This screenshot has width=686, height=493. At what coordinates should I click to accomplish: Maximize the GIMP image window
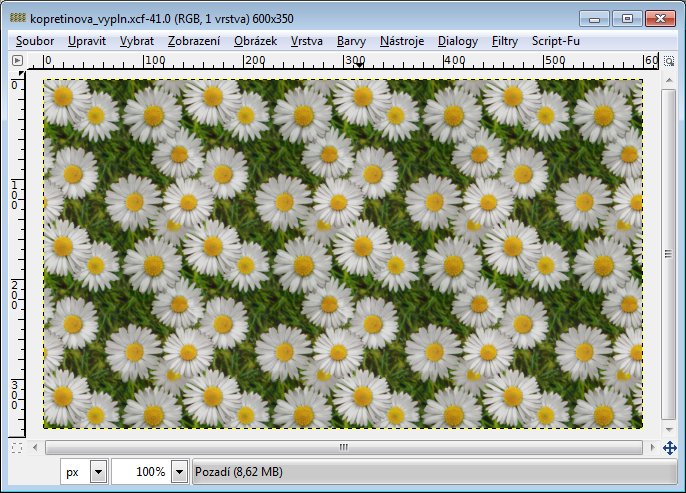point(627,17)
